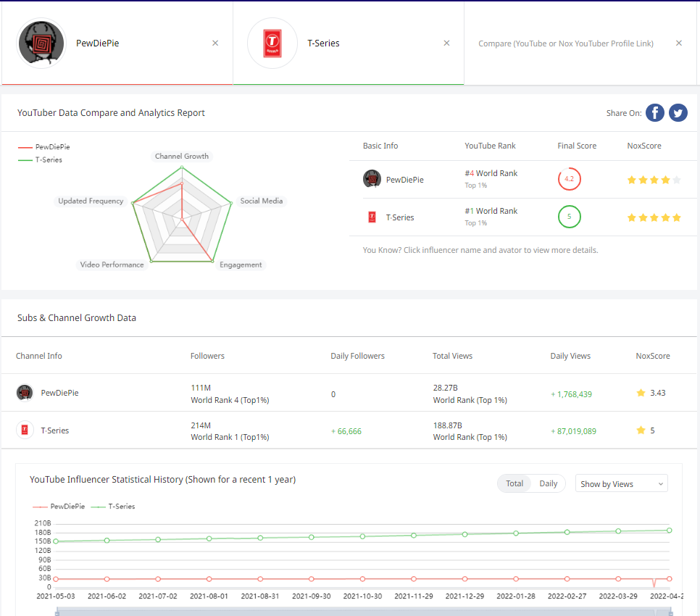Open PewDiePie's large avatar in header
The image size is (700, 616).
click(x=41, y=43)
